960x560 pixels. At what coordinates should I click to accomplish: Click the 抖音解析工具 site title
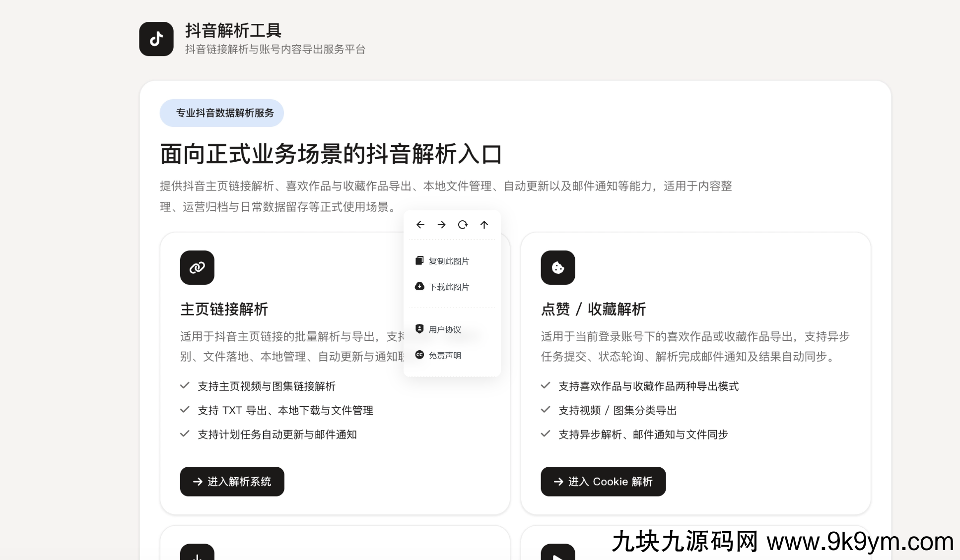point(233,31)
